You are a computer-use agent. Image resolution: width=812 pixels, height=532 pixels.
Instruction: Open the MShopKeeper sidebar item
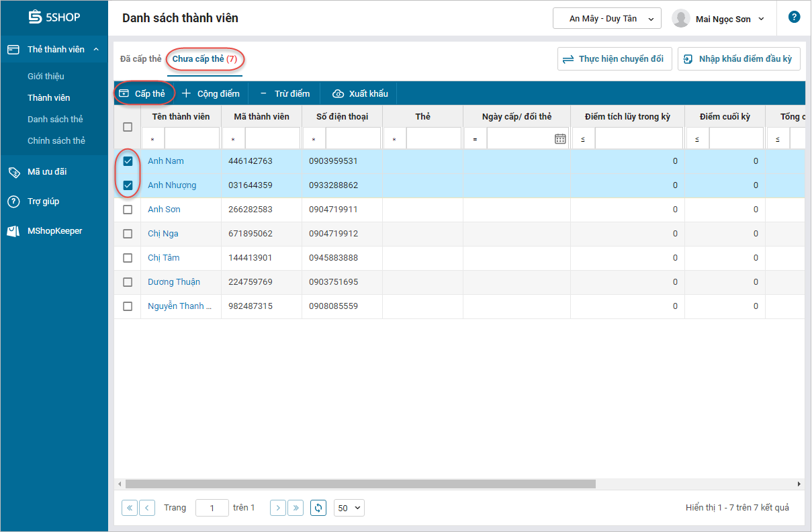pyautogui.click(x=54, y=231)
